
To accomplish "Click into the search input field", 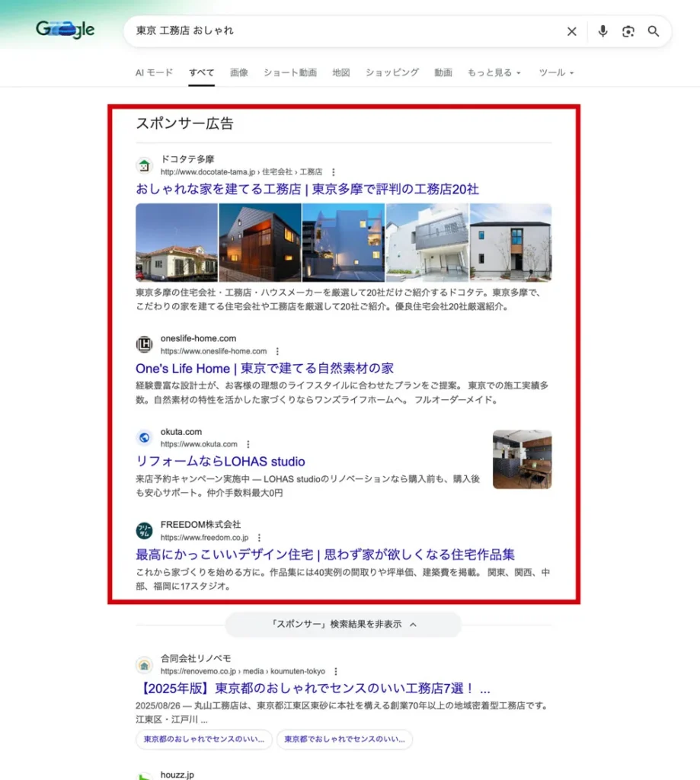I will coord(343,31).
